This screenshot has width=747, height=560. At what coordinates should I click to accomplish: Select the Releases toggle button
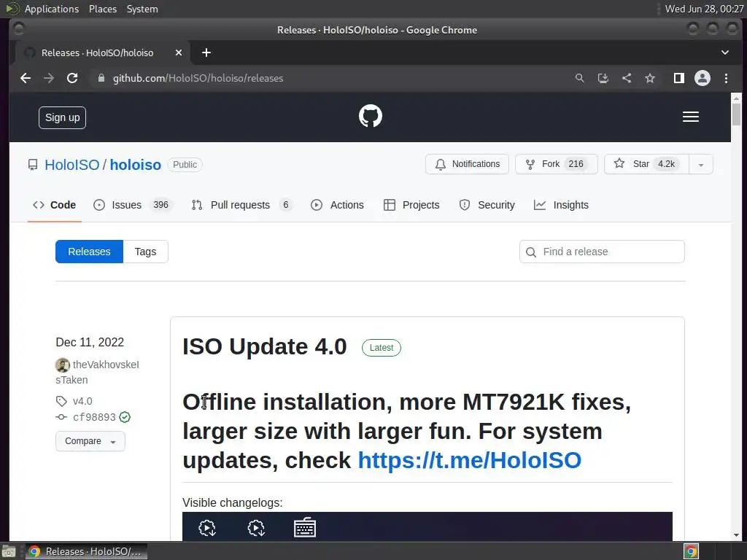coord(89,252)
